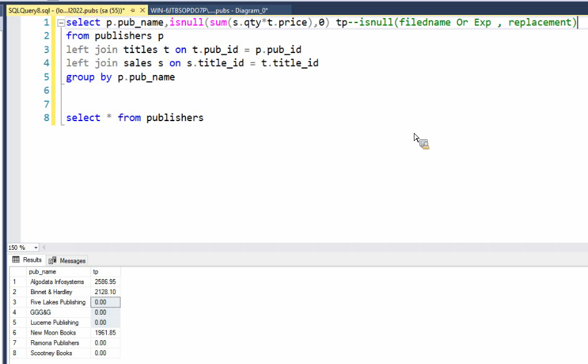The height and width of the screenshot is (364, 588).
Task: Select the Binnet & Hardley cell
Action: (x=59, y=292)
